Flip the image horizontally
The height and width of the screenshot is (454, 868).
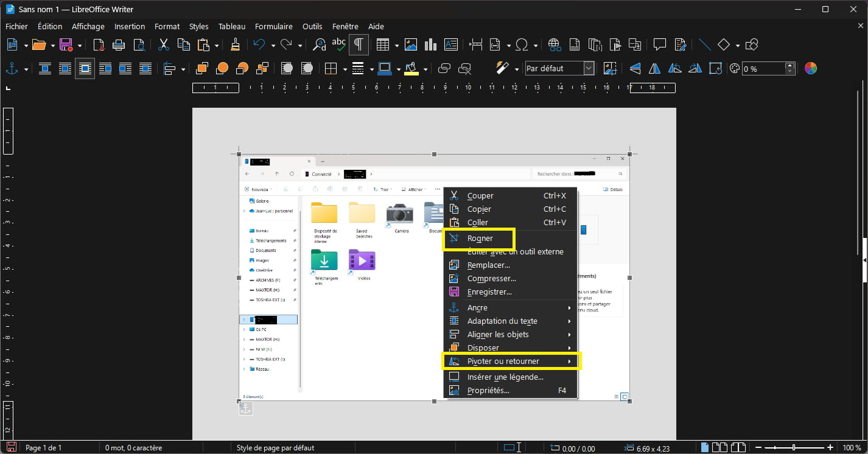pyautogui.click(x=655, y=69)
